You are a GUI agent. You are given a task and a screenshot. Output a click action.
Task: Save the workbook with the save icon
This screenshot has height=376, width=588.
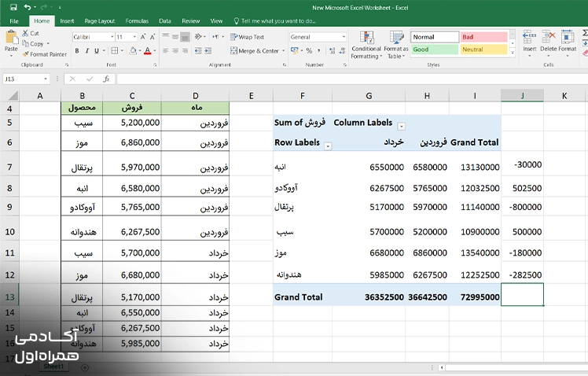coord(13,7)
